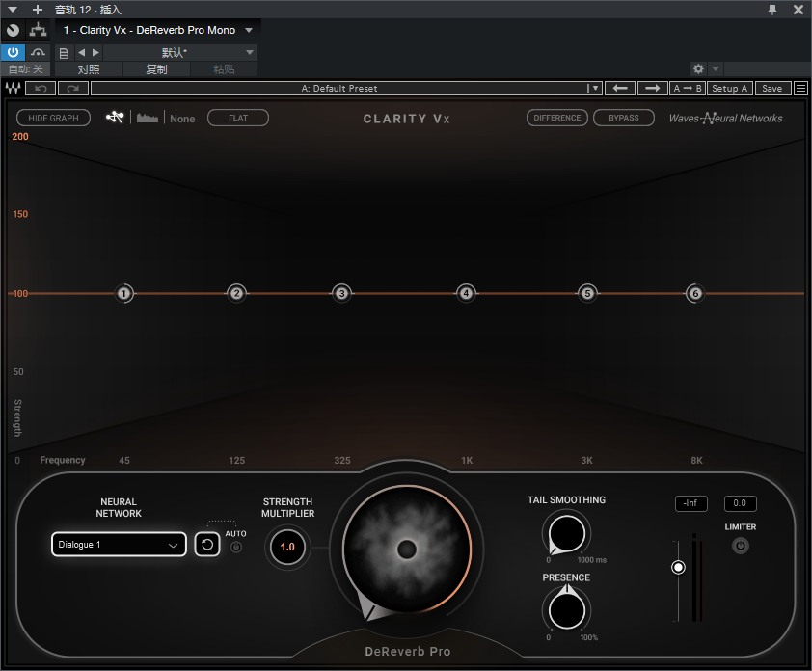Go to previous Waves preset arrow

620,89
